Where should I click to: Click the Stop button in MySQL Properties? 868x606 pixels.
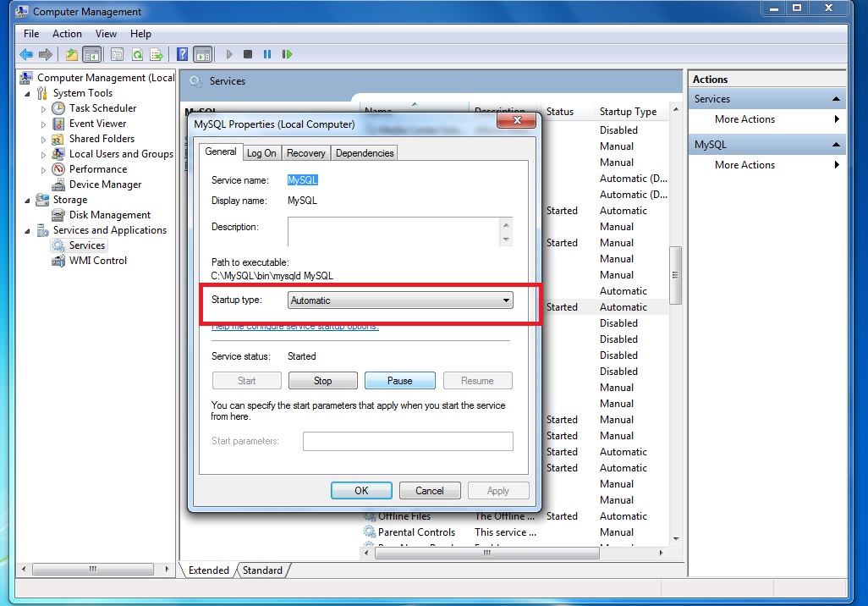pyautogui.click(x=322, y=381)
